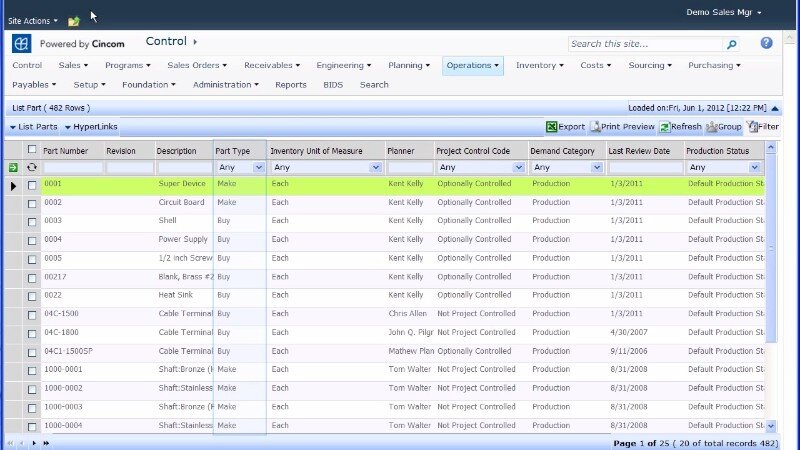
Task: Click the folder navigate-up icon by Site Actions
Action: (73, 20)
